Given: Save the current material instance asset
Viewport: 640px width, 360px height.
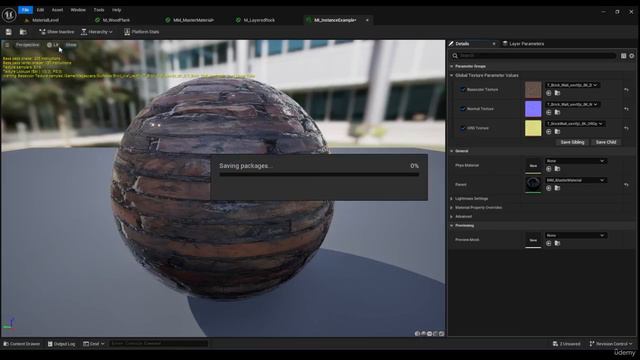Looking at the screenshot, I should 9,32.
